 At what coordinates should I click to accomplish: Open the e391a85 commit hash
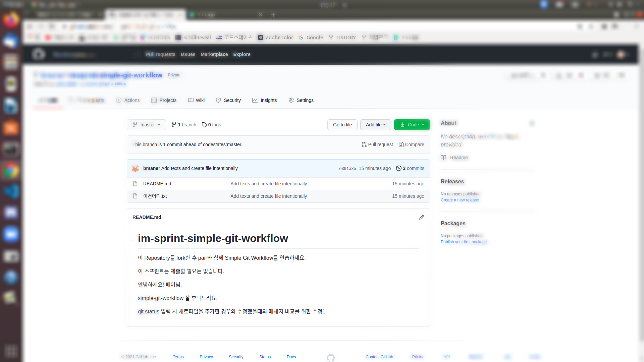(x=347, y=169)
